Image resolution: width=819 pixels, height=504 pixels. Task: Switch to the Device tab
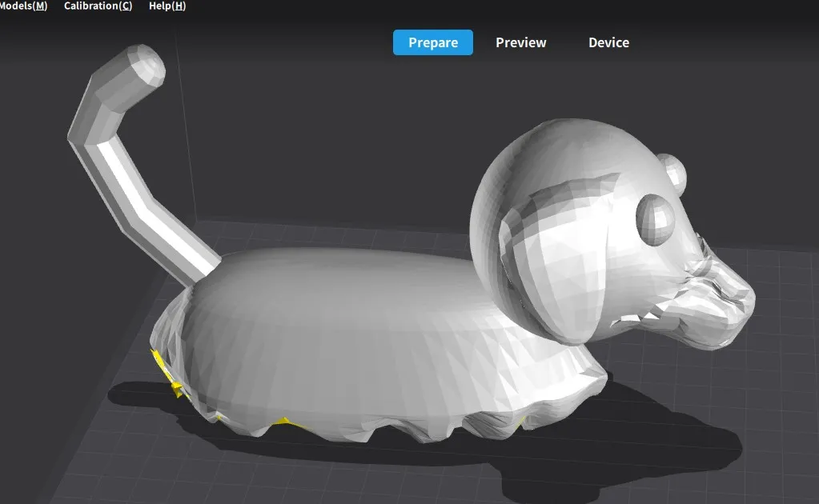tap(608, 42)
